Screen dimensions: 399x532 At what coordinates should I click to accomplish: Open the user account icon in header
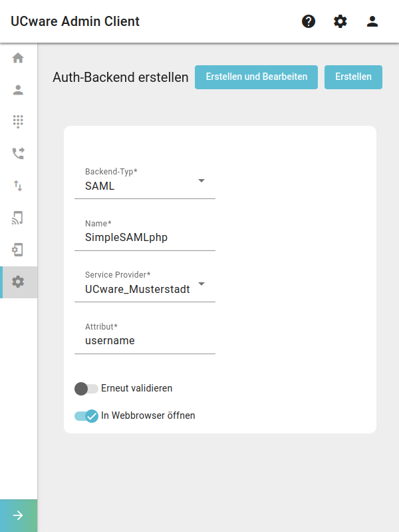372,21
